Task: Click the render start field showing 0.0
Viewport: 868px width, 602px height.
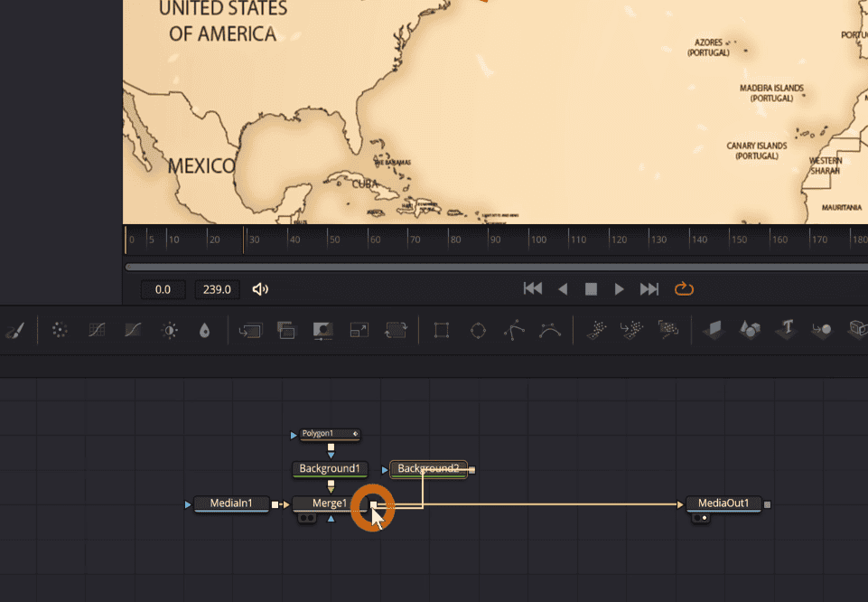Action: (163, 289)
